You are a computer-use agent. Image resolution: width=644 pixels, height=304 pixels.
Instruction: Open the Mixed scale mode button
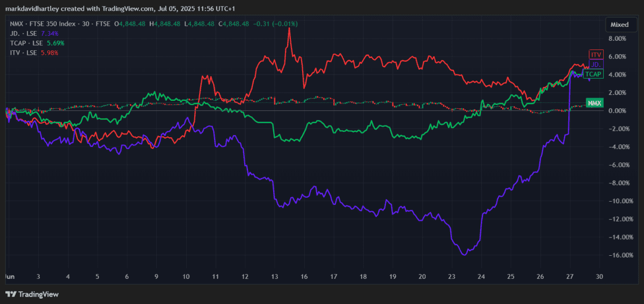click(x=619, y=25)
